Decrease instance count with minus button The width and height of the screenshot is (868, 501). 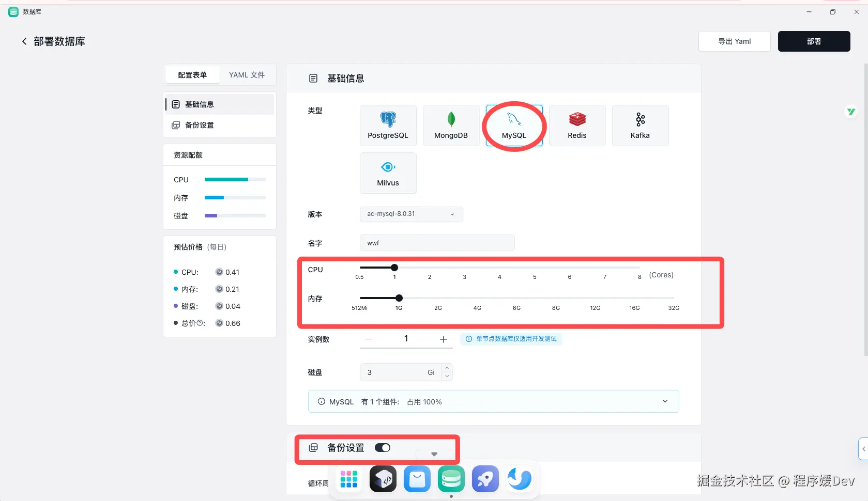coord(369,339)
